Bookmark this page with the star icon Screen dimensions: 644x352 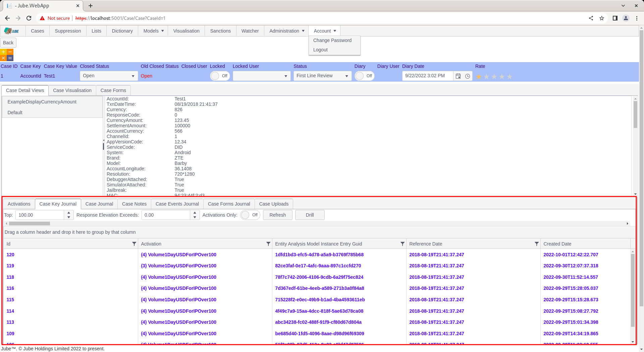pos(602,18)
